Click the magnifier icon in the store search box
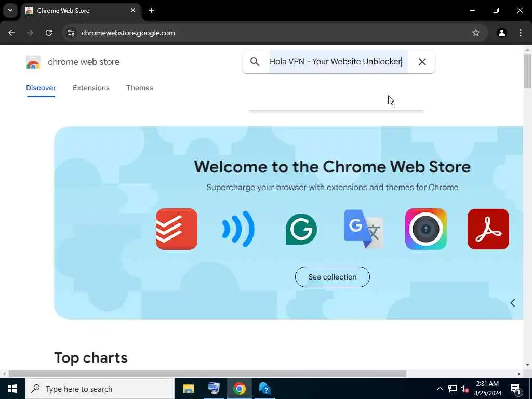 tap(255, 62)
